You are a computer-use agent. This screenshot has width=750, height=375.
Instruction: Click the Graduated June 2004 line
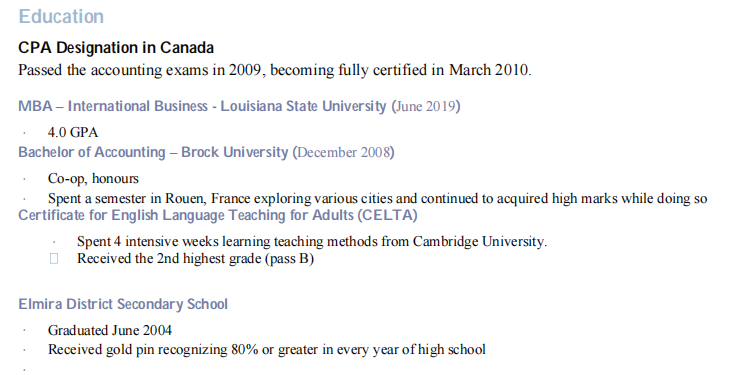[110, 331]
